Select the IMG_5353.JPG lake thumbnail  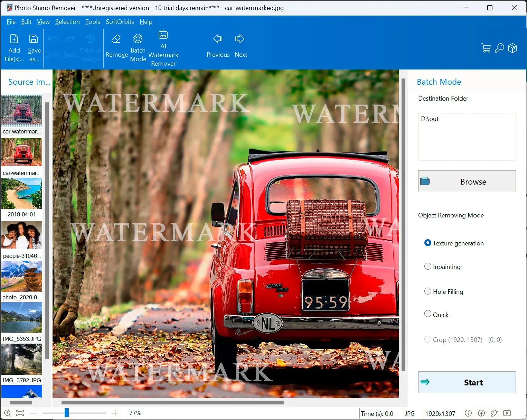pyautogui.click(x=22, y=318)
